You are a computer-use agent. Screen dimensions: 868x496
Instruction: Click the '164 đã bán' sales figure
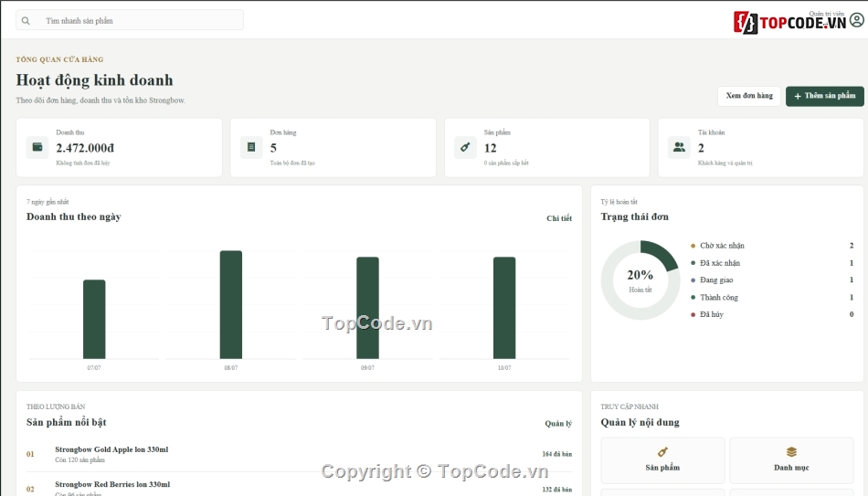tap(557, 454)
